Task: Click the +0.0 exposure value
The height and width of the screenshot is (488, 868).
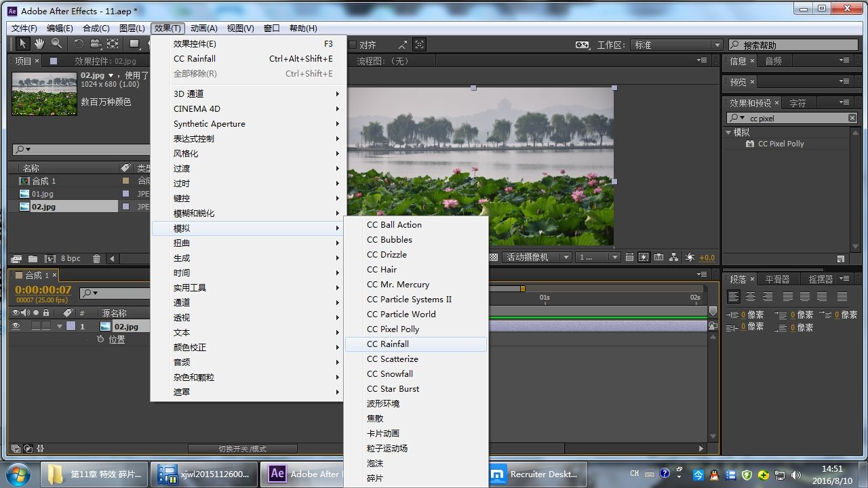Action: 707,258
